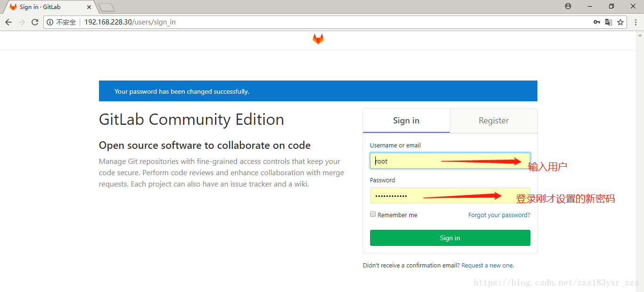Focus the Password input field

coord(450,196)
